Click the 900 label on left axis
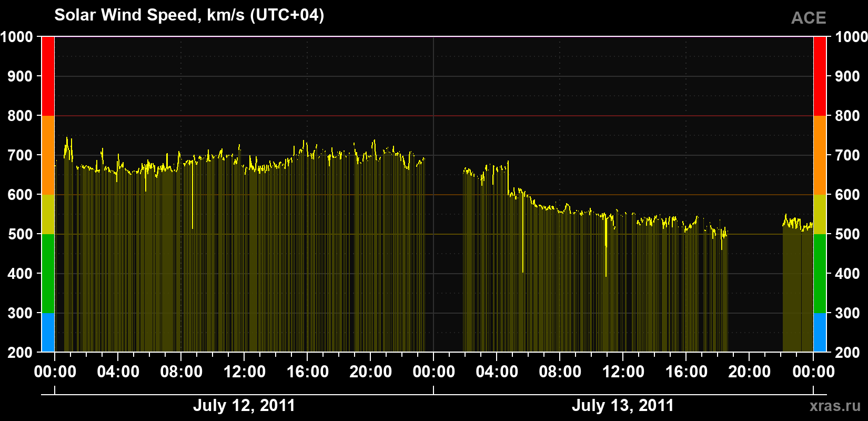This screenshot has height=421, width=868. pyautogui.click(x=20, y=76)
